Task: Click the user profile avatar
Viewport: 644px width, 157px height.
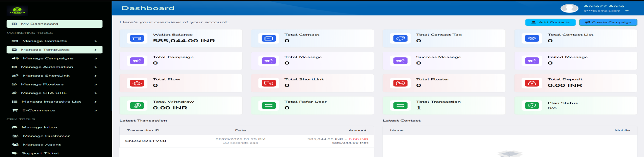Action: tap(569, 8)
